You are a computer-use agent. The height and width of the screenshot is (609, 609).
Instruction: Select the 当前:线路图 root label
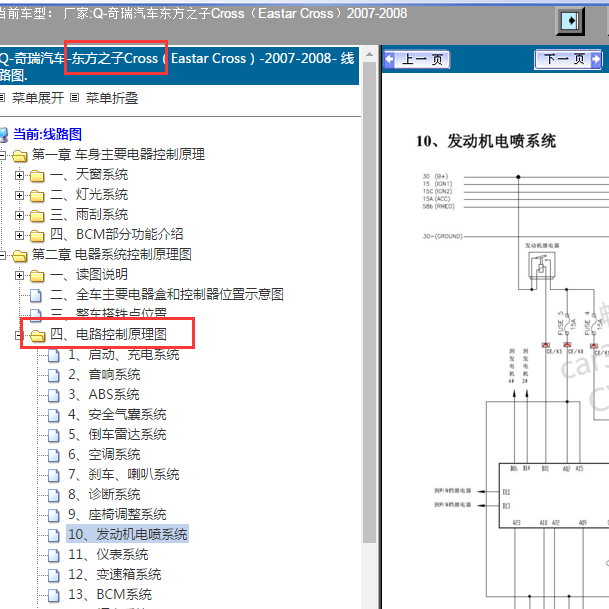coord(47,134)
